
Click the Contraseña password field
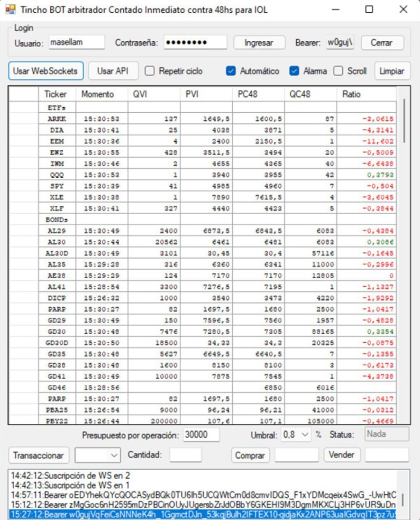(195, 43)
